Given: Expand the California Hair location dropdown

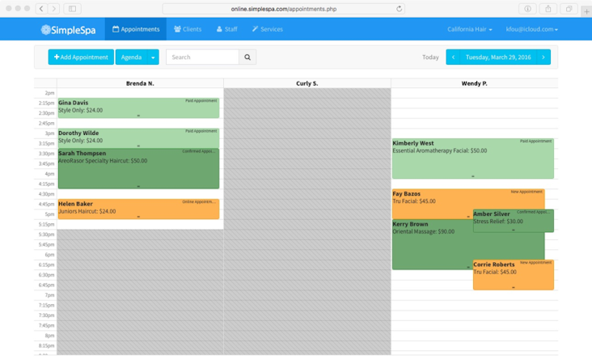Looking at the screenshot, I should (x=470, y=29).
